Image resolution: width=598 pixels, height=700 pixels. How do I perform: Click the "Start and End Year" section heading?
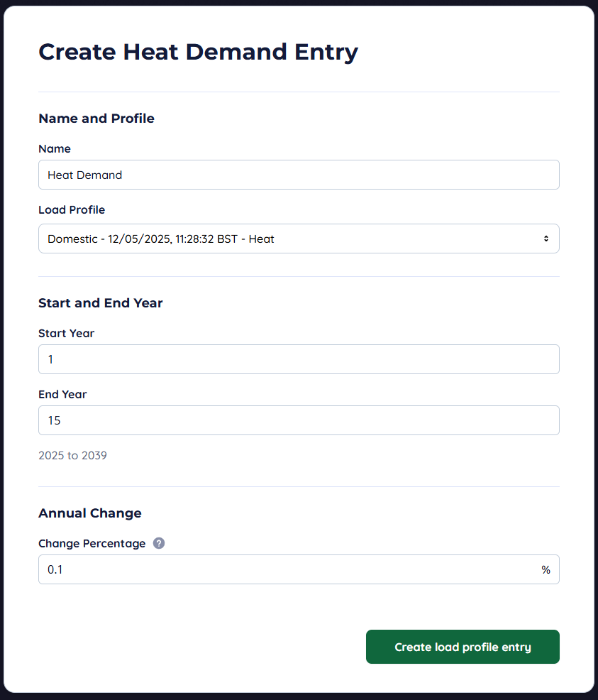[100, 303]
